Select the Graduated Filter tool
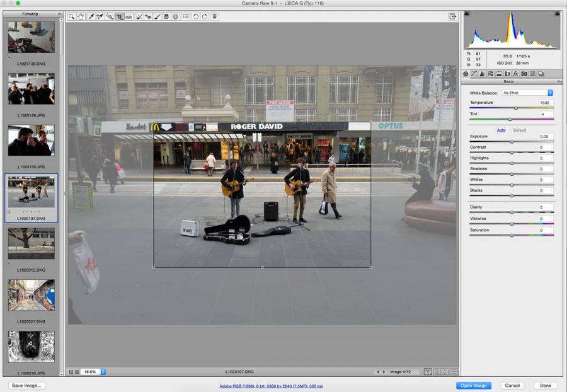This screenshot has height=392, width=567. point(166,16)
